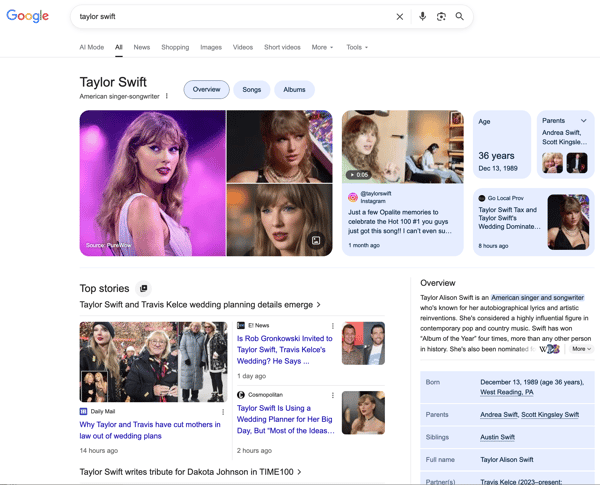Open Google Lens image search icon
600x485 pixels.
coord(441,16)
